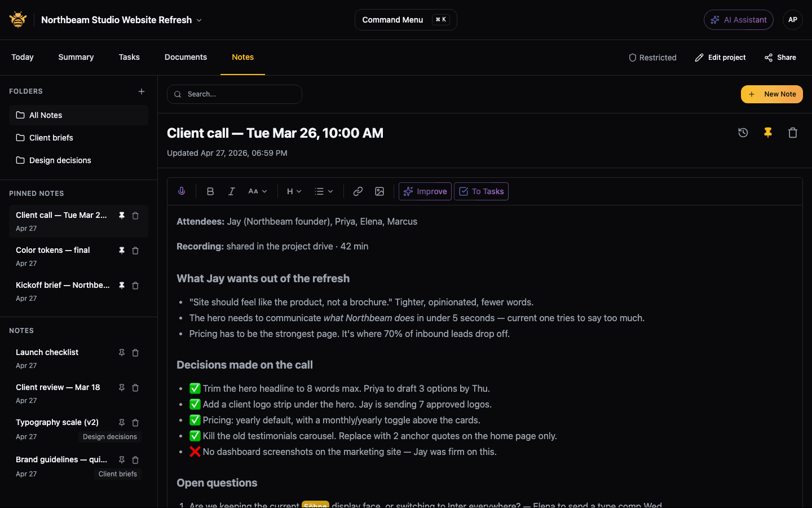Apply bold formatting in the editor toolbar
812x508 pixels.
210,191
